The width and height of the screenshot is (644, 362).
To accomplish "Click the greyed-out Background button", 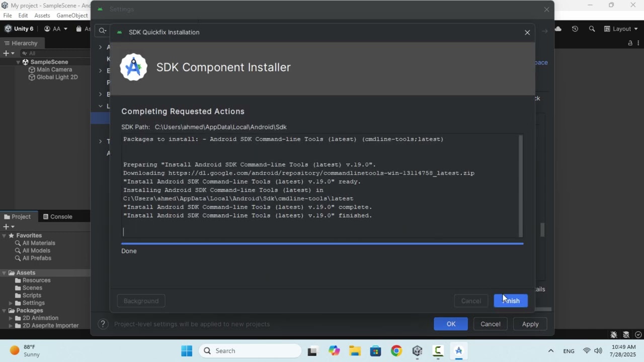I will 141,301.
